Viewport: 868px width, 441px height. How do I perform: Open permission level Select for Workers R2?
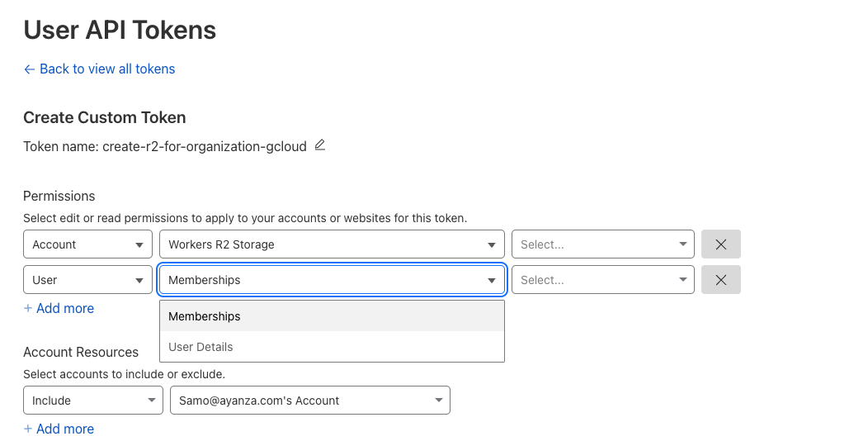pos(603,244)
